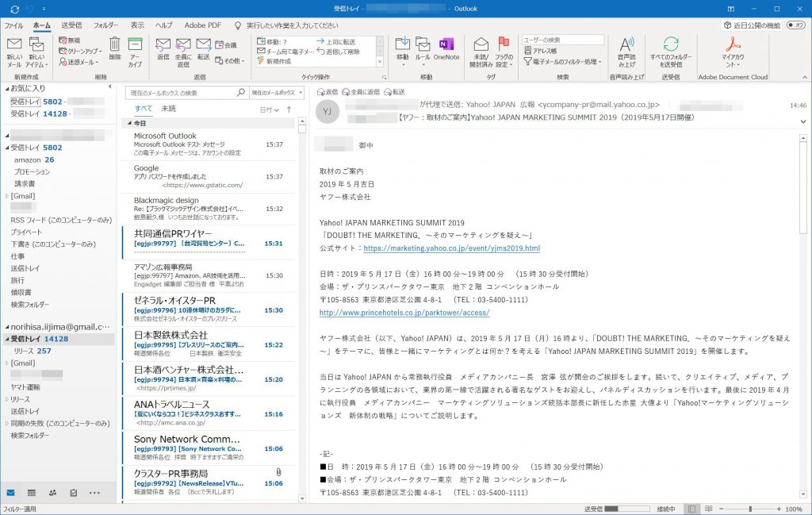This screenshot has width=812, height=515.
Task: Filter the message list by 未読
Action: click(168, 108)
